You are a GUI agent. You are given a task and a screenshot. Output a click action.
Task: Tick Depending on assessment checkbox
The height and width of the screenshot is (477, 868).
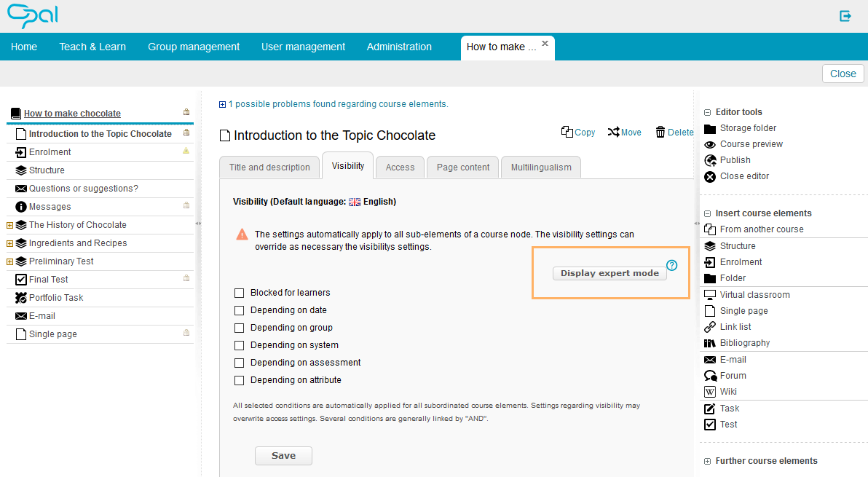click(240, 363)
